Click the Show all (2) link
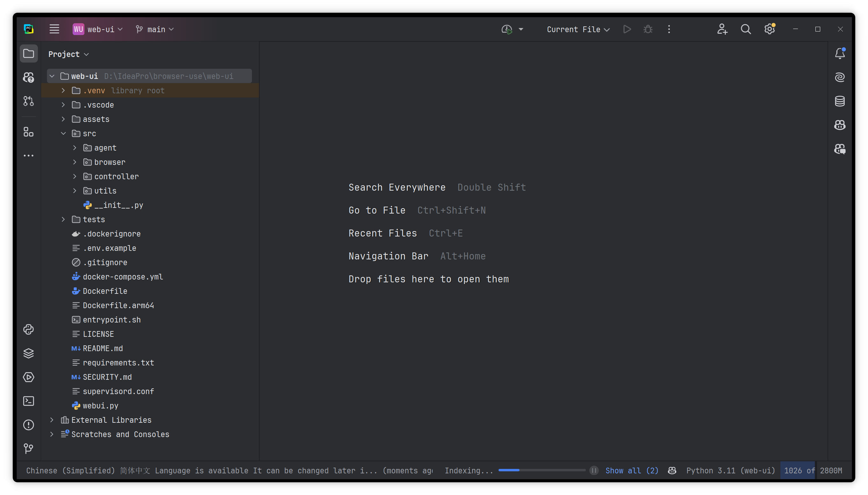Screen dimensions: 868x495 click(x=632, y=470)
